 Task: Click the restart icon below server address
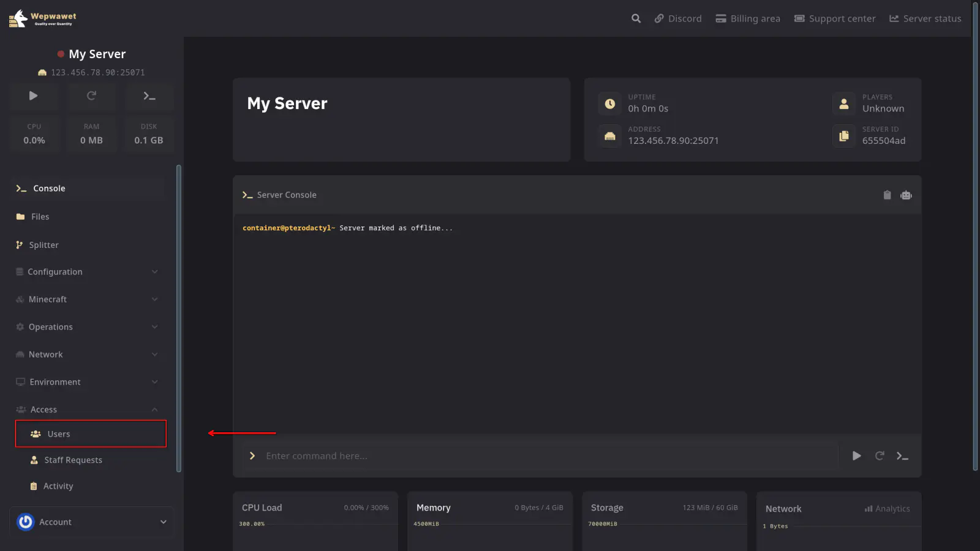pyautogui.click(x=91, y=96)
